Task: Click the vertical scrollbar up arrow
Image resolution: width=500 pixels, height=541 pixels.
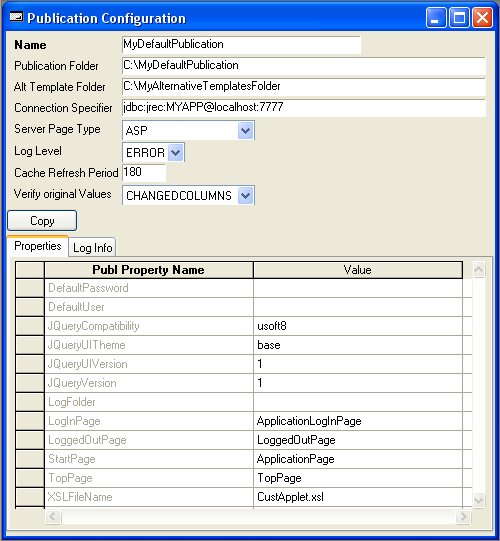Action: 478,269
